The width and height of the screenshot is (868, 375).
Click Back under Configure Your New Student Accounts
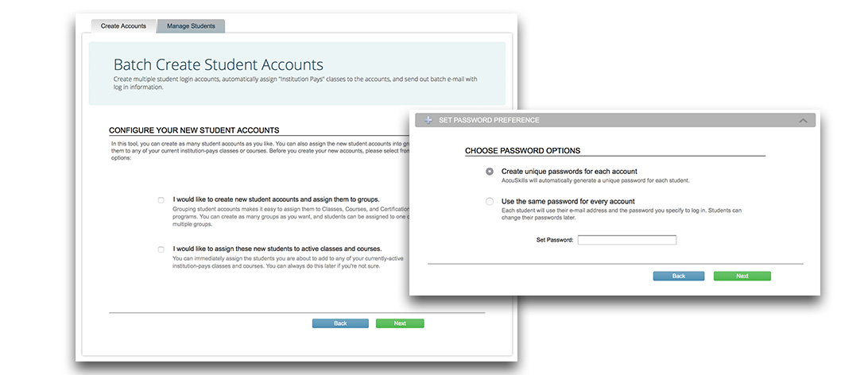pyautogui.click(x=340, y=323)
